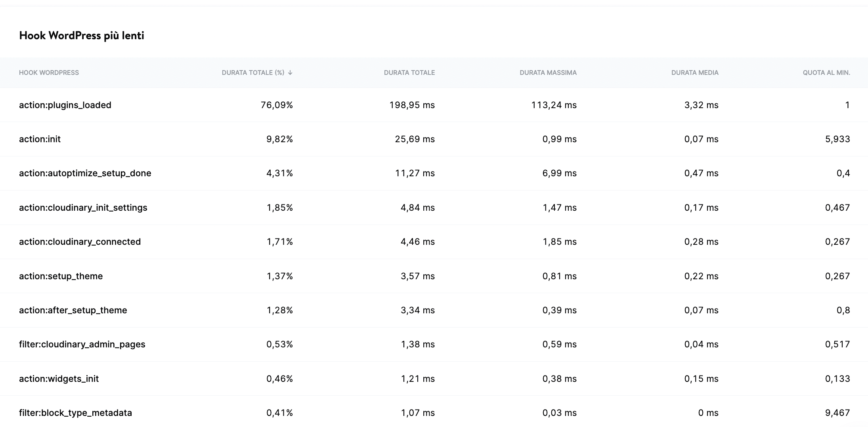
Task: Sort the table by Hook WordPress column
Action: tap(49, 72)
